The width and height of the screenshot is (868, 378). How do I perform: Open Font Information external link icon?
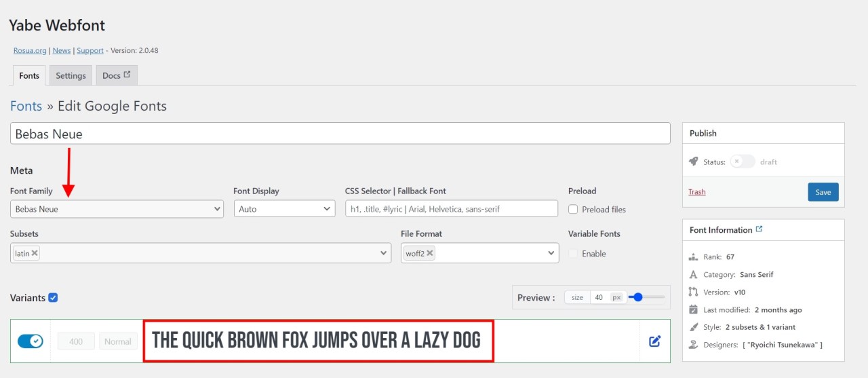tap(759, 229)
